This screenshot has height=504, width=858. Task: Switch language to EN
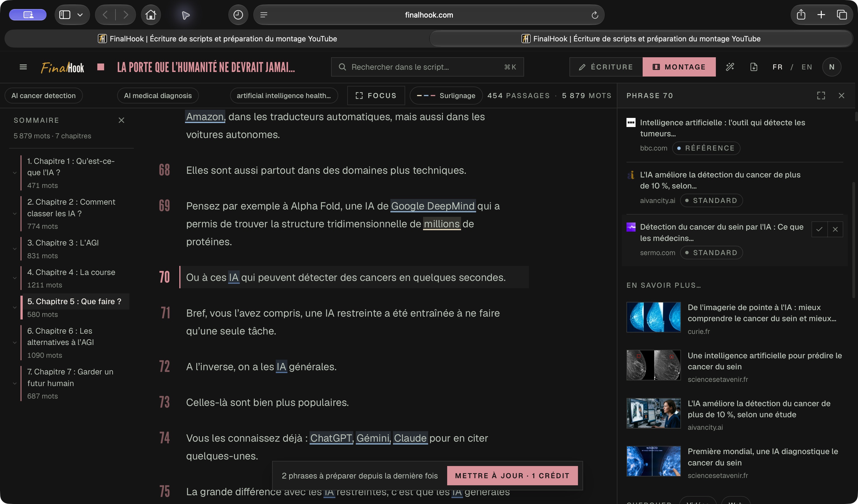807,67
